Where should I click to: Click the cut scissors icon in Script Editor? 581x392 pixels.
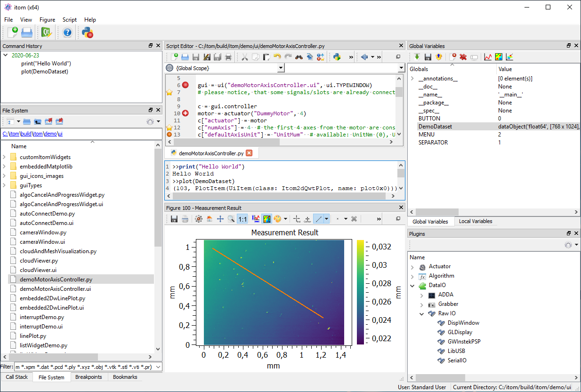(244, 57)
